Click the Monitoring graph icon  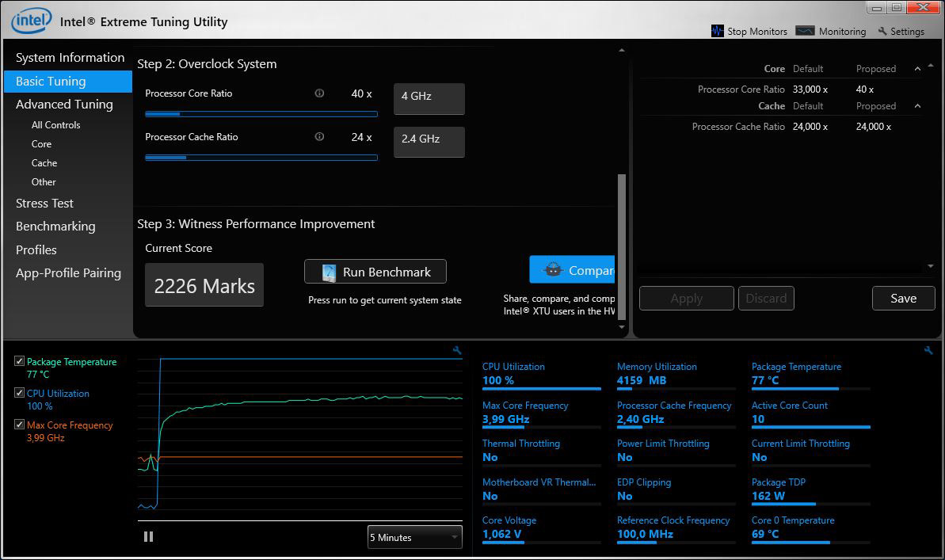pyautogui.click(x=805, y=31)
